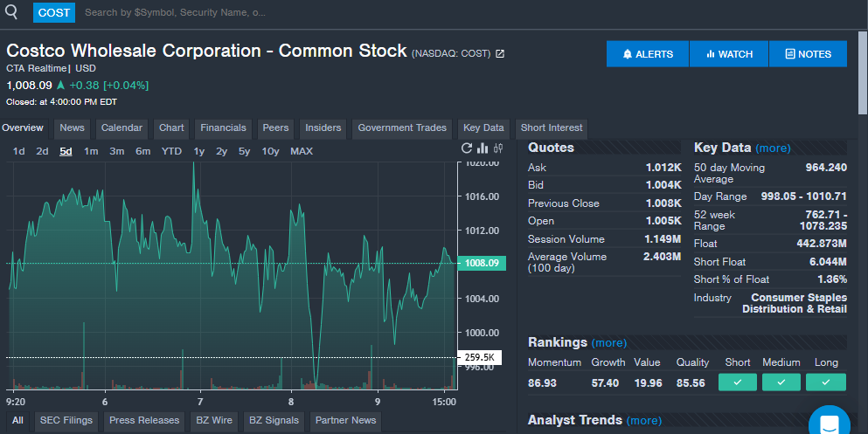Click the Analyst Trends (more) link

[x=644, y=421]
